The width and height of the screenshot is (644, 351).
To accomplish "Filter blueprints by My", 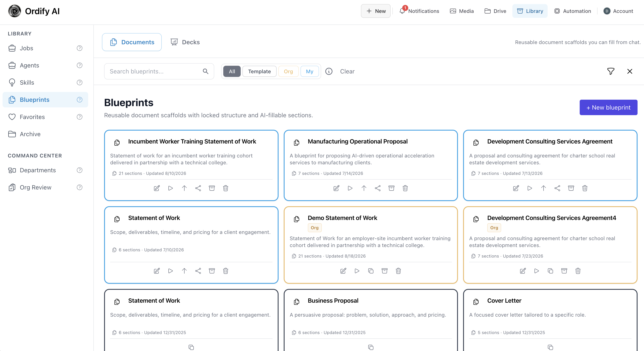I will point(310,71).
